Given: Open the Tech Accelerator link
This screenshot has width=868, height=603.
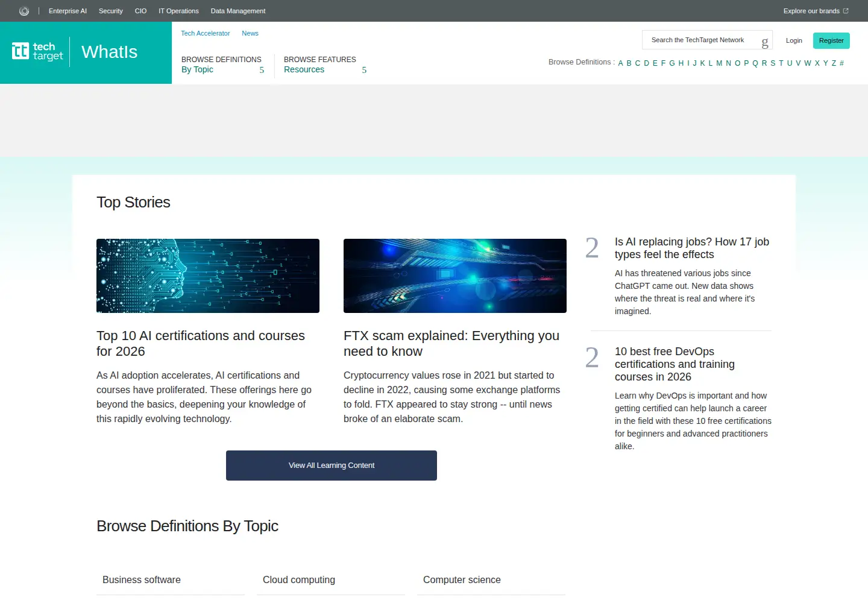Looking at the screenshot, I should tap(206, 33).
